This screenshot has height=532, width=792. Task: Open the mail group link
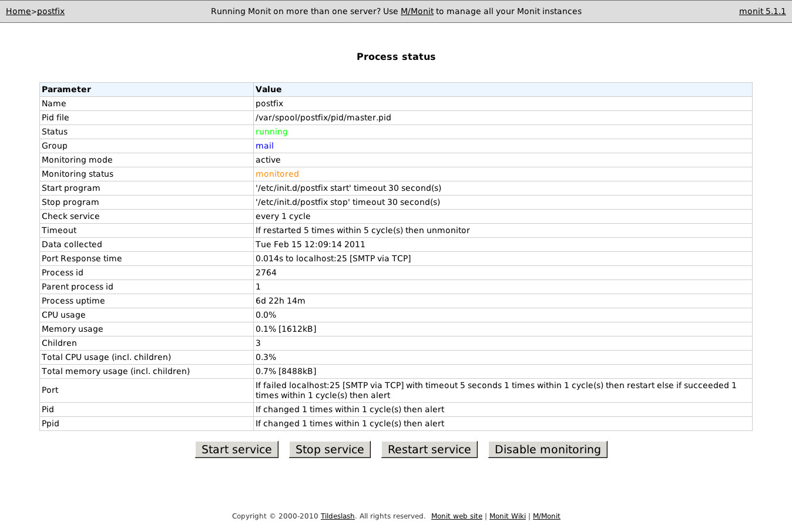point(264,146)
